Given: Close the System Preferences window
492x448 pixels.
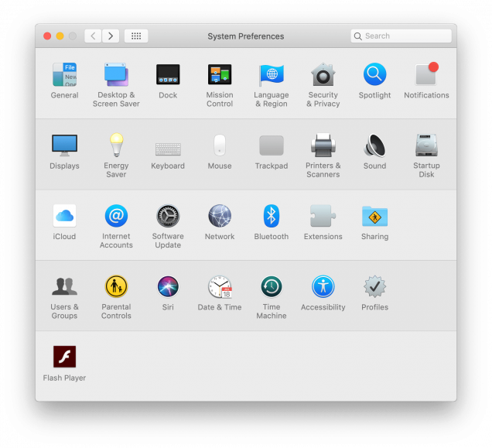Looking at the screenshot, I should 47,36.
